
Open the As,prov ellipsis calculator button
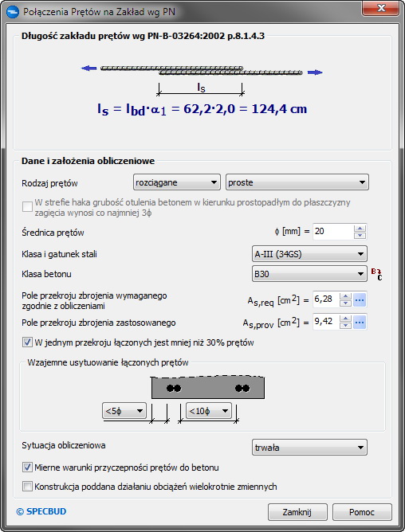click(360, 322)
